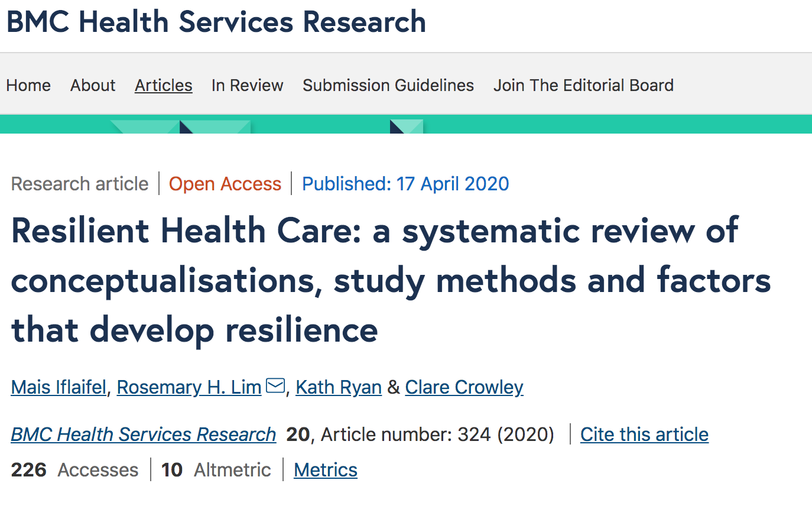
Task: View the Submission Guidelines
Action: click(x=388, y=85)
